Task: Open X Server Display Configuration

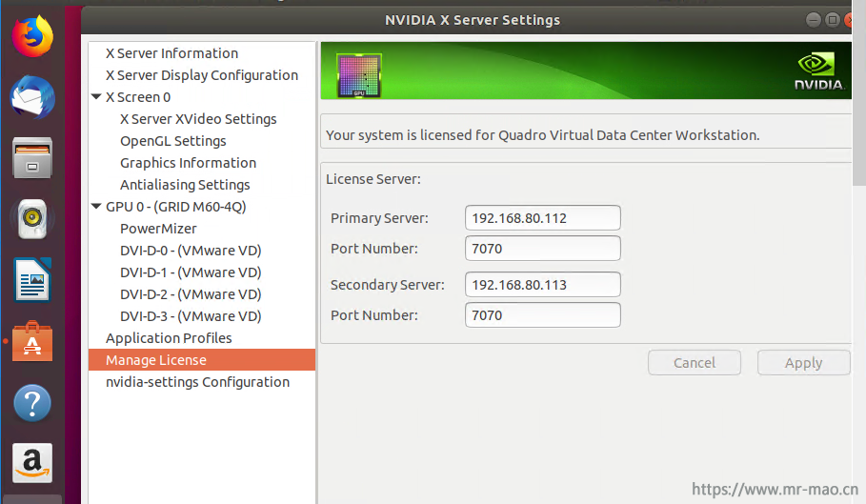Action: pos(202,75)
